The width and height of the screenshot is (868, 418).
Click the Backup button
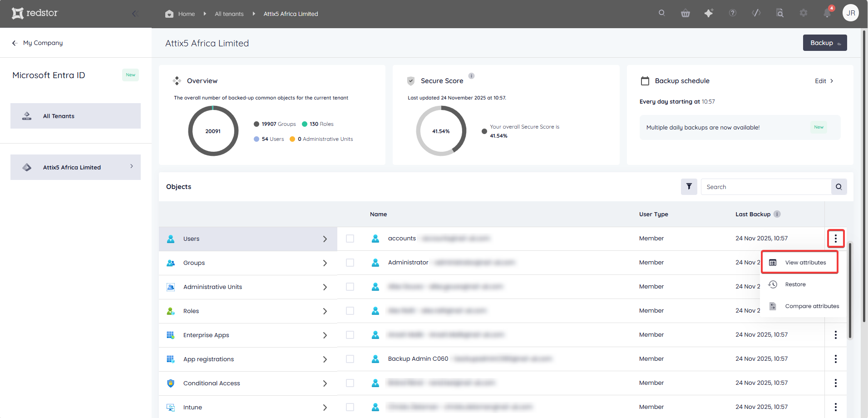[x=825, y=43]
